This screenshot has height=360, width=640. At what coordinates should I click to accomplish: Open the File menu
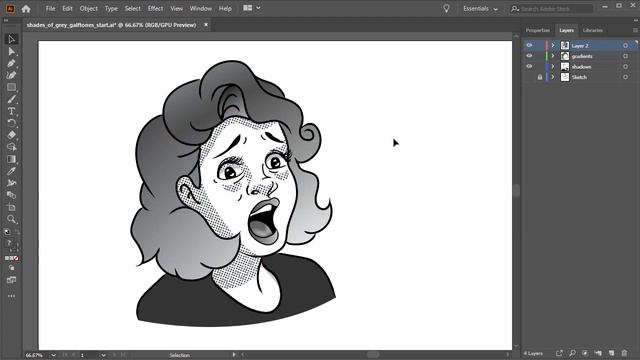[50, 9]
